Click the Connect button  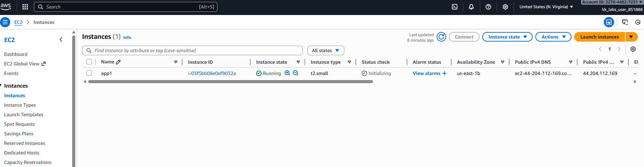pyautogui.click(x=464, y=37)
